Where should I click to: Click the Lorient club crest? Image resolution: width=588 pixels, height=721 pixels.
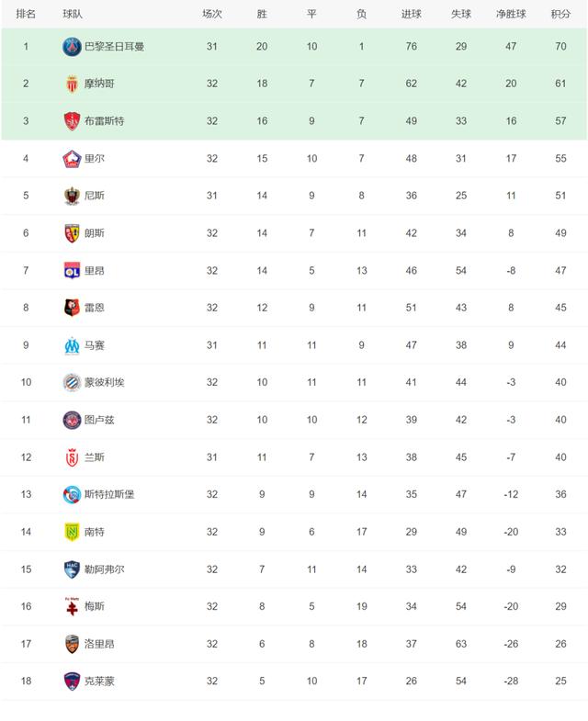point(72,644)
